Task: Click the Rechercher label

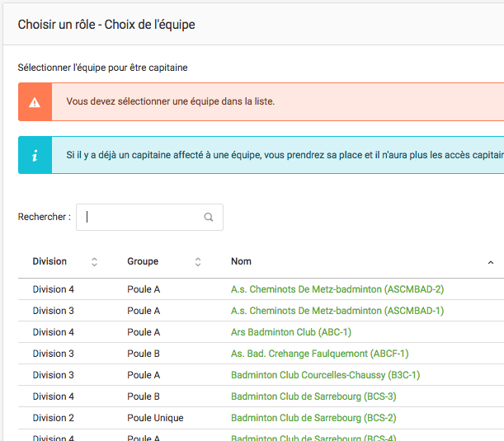Action: (x=44, y=217)
